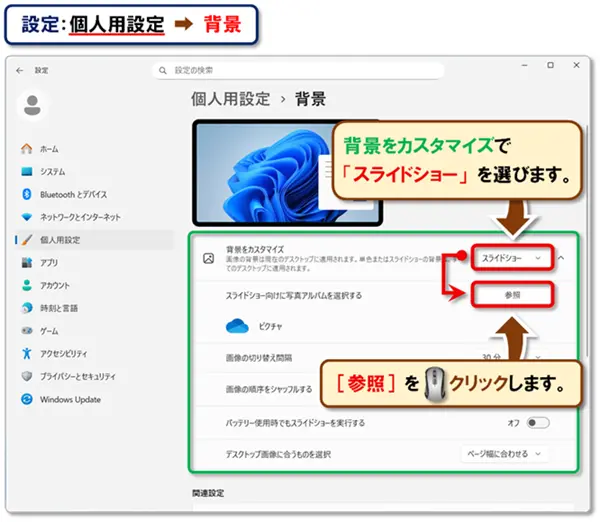Click the 参照 browse button
The height and width of the screenshot is (522, 600).
tap(512, 295)
